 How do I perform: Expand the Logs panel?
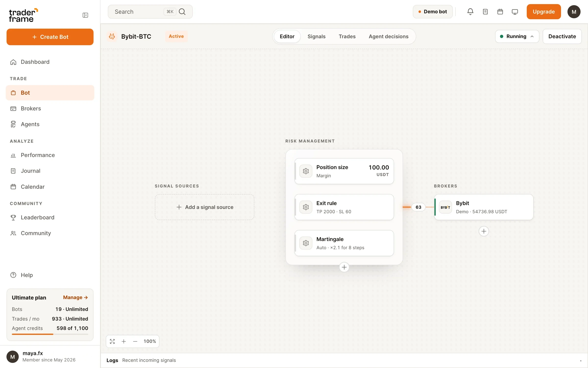(581, 360)
